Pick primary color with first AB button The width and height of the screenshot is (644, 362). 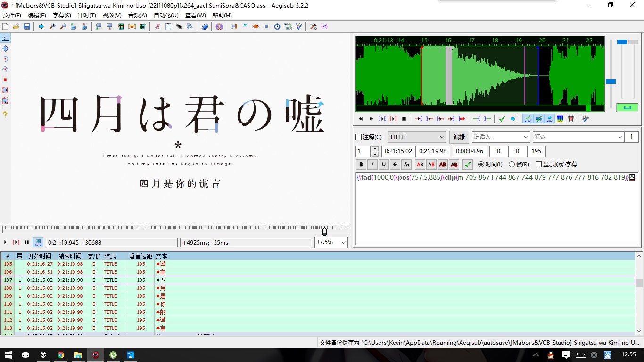(420, 165)
